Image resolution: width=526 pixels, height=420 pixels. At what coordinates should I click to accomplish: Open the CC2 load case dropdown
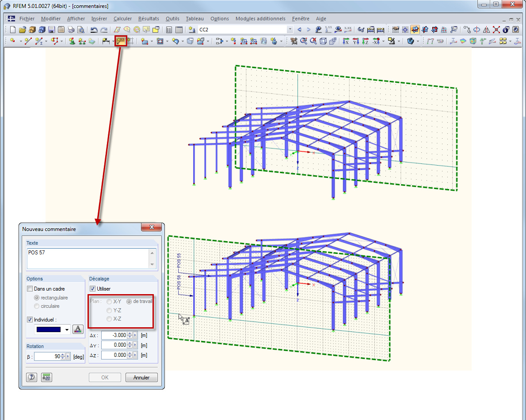coord(290,30)
